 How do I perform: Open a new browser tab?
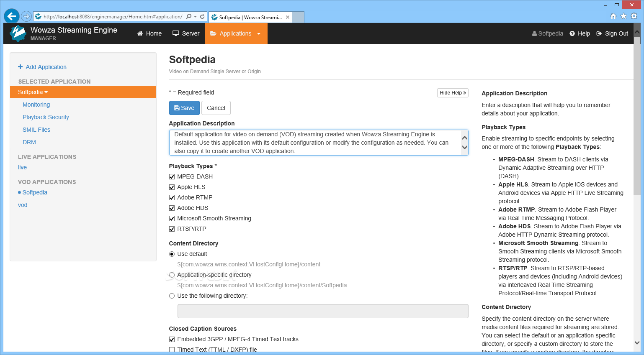pyautogui.click(x=298, y=17)
